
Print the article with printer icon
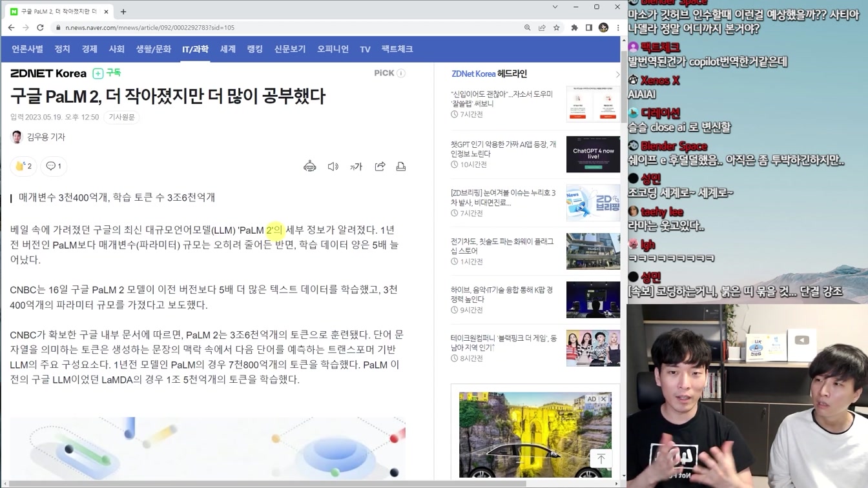tap(401, 167)
